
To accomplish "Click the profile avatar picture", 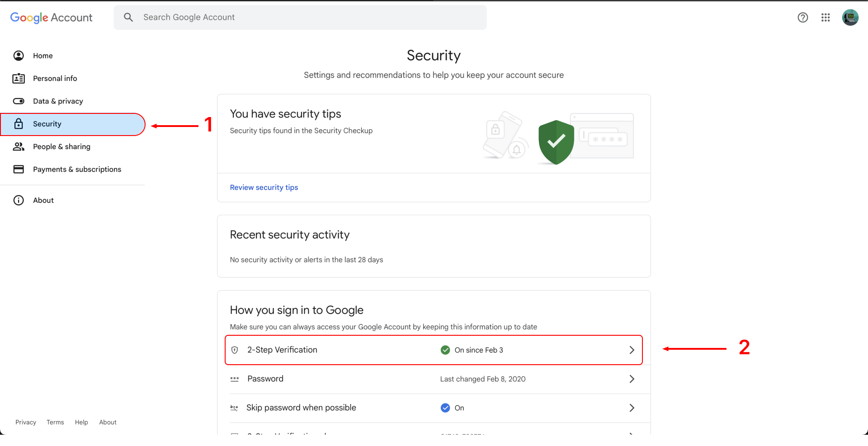I will (850, 18).
